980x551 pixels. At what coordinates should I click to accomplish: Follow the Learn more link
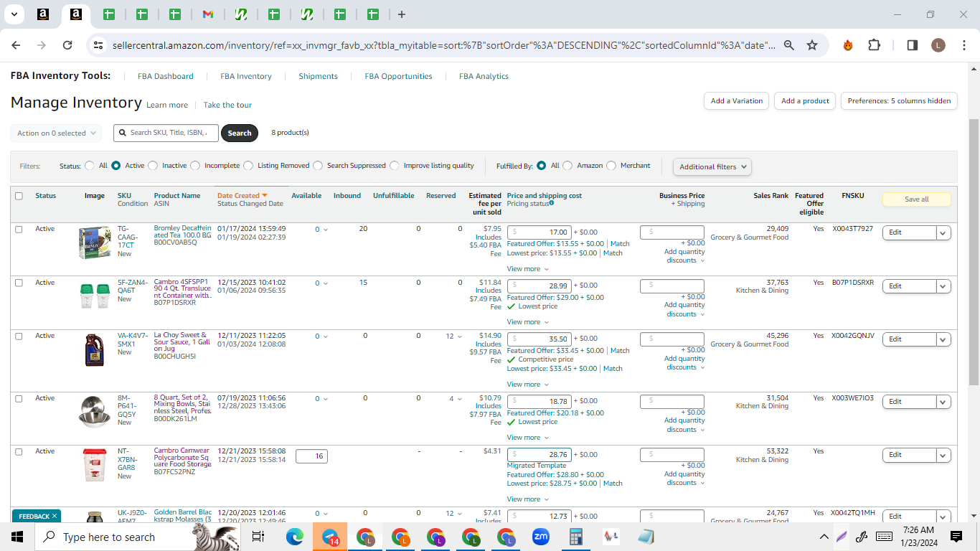point(167,105)
